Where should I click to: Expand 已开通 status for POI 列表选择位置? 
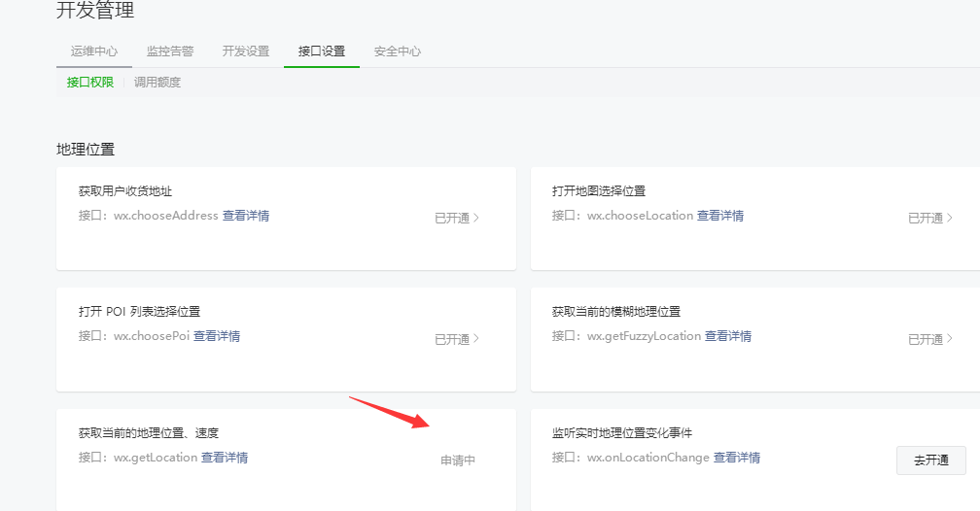coord(457,340)
